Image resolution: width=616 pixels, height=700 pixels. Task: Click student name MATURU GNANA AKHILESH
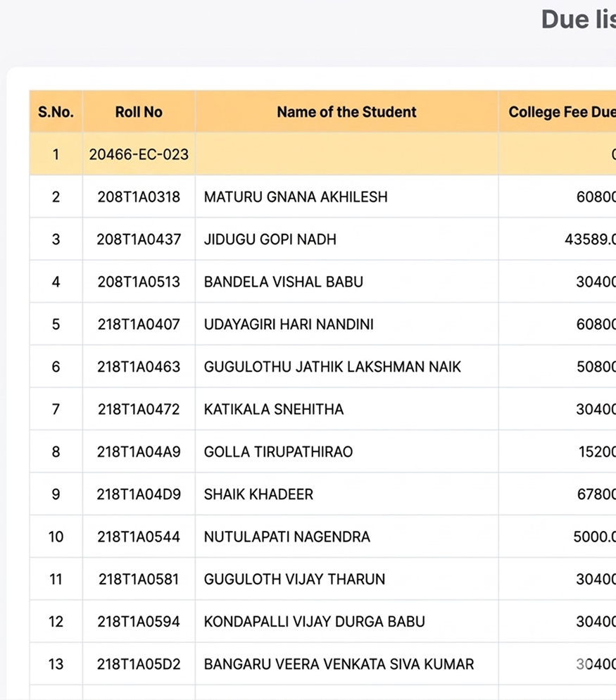pos(296,197)
